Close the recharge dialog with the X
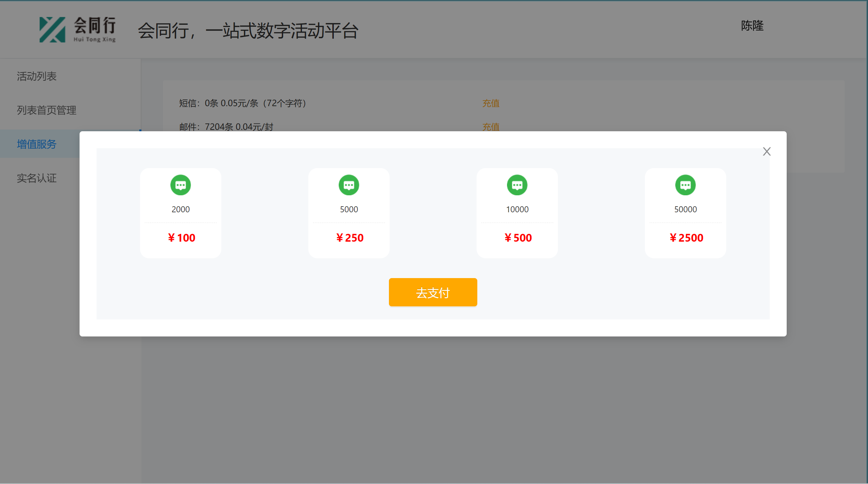 coord(767,151)
